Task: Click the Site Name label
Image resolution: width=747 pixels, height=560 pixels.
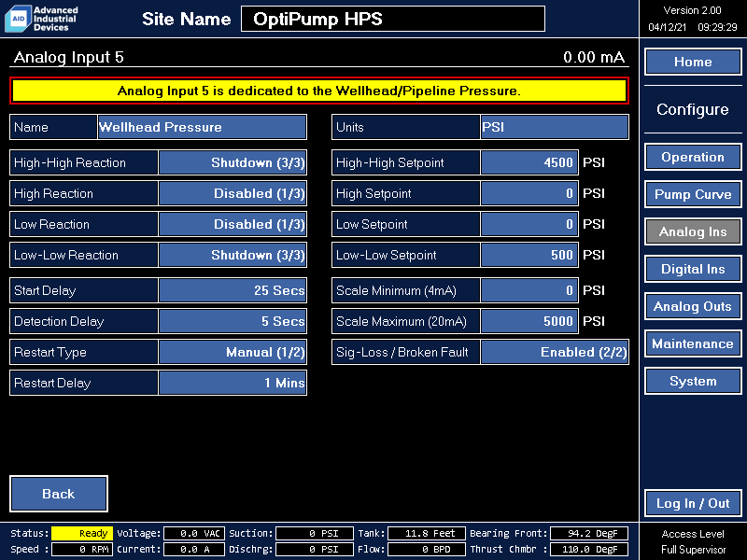Action: coord(186,19)
